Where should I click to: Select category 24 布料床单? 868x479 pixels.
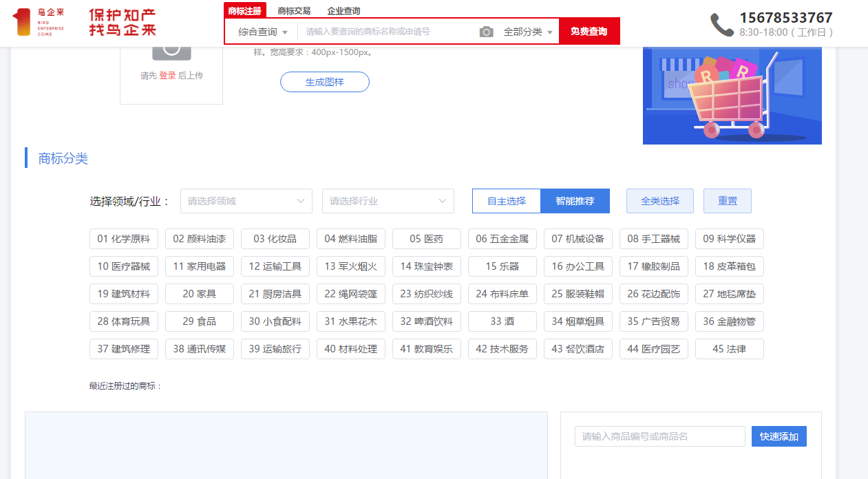(502, 294)
